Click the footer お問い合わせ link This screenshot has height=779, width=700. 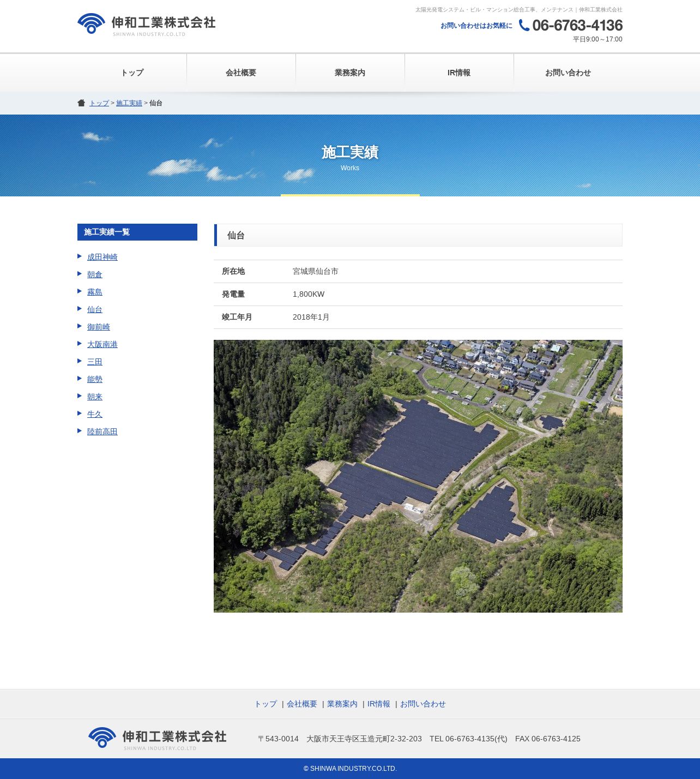pos(423,704)
